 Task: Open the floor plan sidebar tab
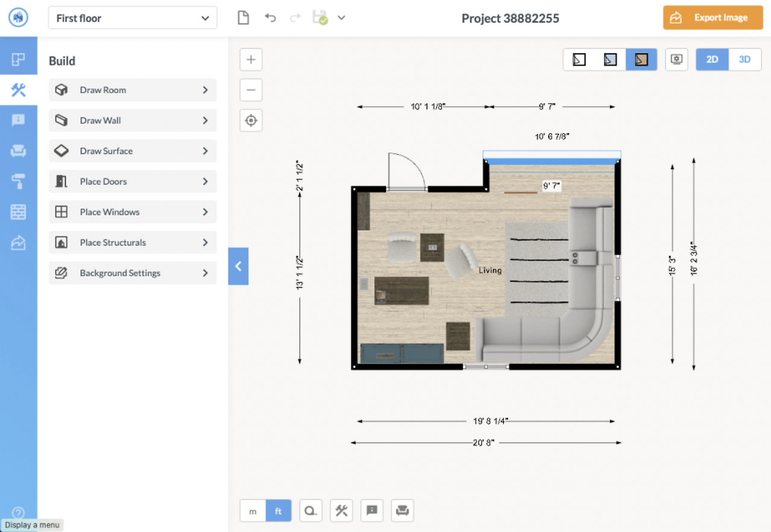click(18, 59)
